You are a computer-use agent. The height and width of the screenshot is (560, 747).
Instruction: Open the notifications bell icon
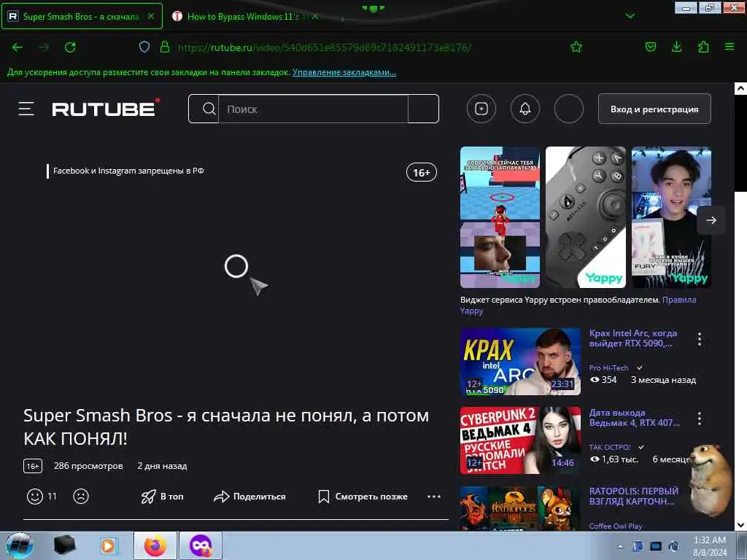(x=525, y=109)
